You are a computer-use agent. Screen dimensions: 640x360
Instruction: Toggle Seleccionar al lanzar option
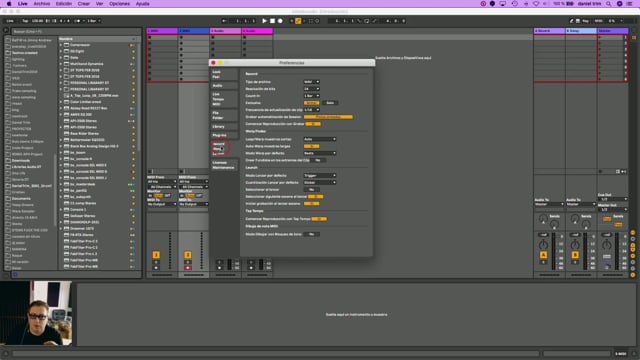tap(311, 190)
